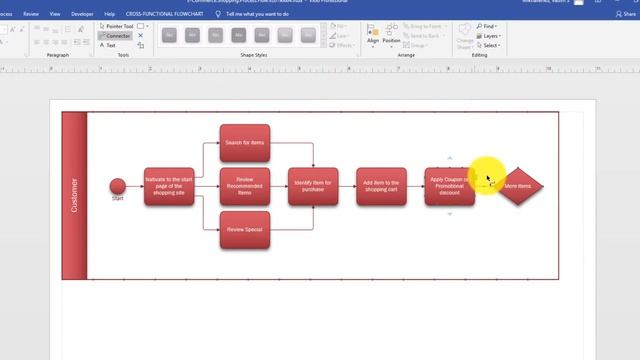The width and height of the screenshot is (640, 360).
Task: Apply the fourth dark shape style swatch
Action: (239, 35)
